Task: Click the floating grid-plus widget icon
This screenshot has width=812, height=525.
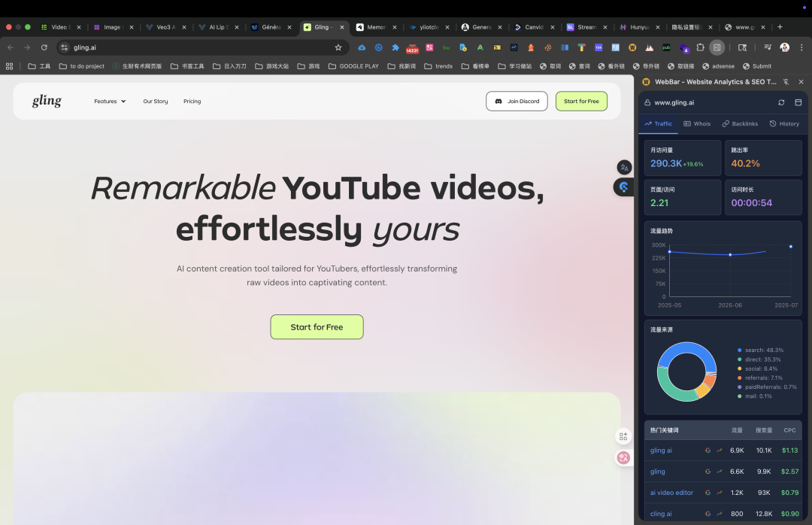Action: 623,436
